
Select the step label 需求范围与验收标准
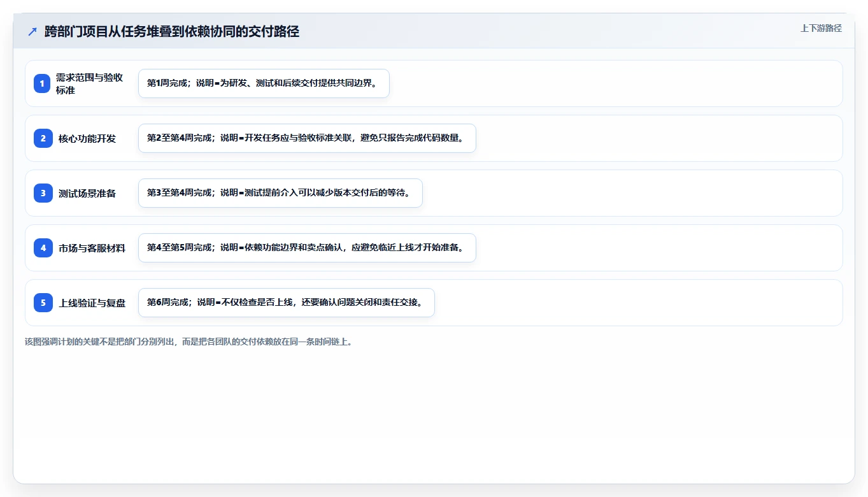(x=89, y=83)
